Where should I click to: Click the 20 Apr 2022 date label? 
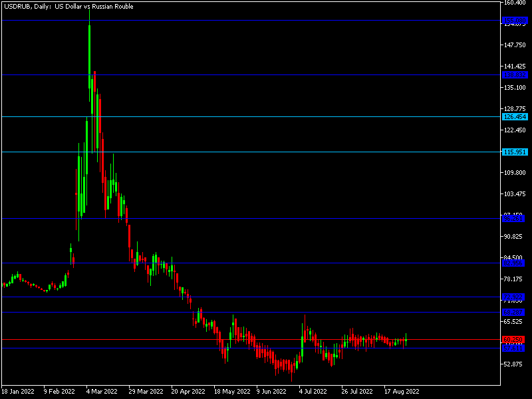188,391
